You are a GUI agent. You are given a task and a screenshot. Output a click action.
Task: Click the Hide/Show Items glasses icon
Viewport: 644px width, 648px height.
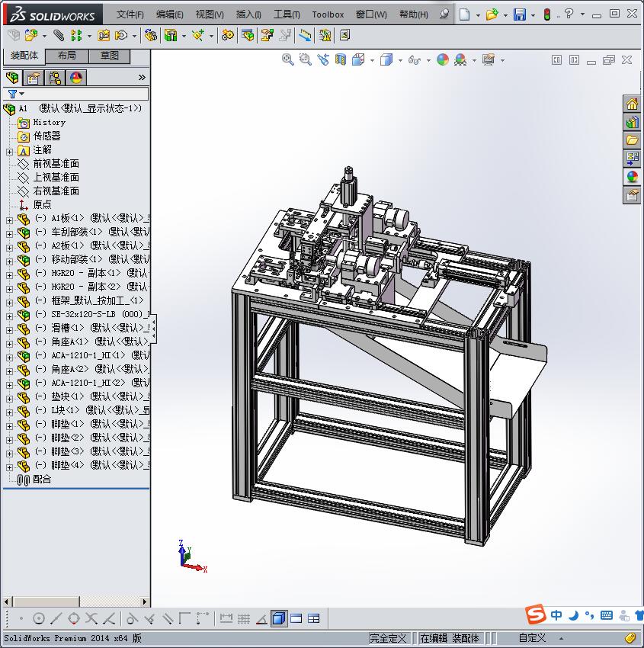(x=414, y=60)
